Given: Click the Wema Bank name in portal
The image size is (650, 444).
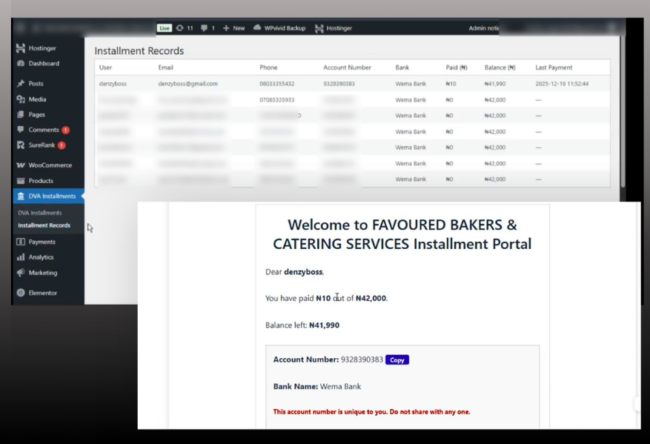Looking at the screenshot, I should pyautogui.click(x=340, y=386).
